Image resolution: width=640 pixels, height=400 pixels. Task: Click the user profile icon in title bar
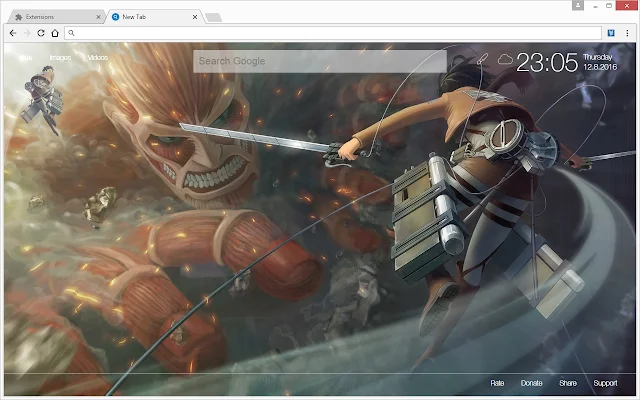click(578, 5)
